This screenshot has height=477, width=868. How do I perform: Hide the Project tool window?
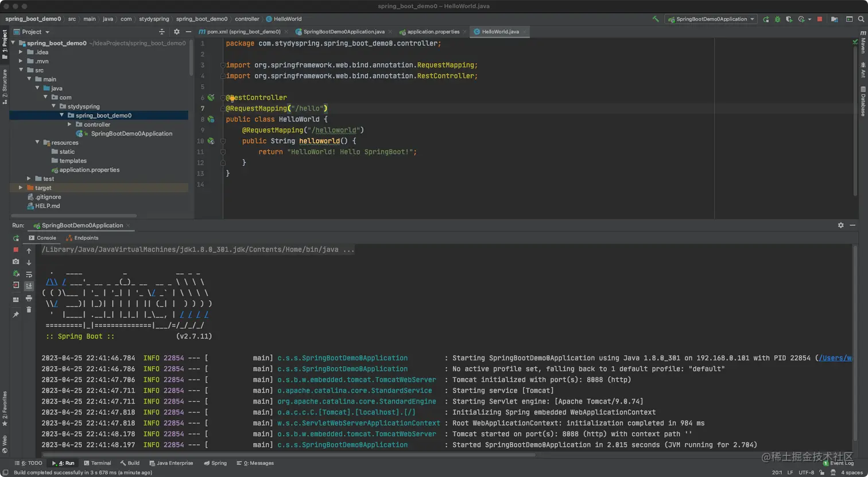point(188,32)
